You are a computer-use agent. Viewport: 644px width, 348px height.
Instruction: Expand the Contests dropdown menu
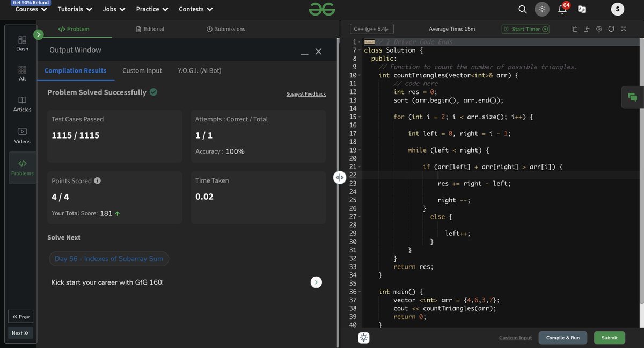pos(196,9)
